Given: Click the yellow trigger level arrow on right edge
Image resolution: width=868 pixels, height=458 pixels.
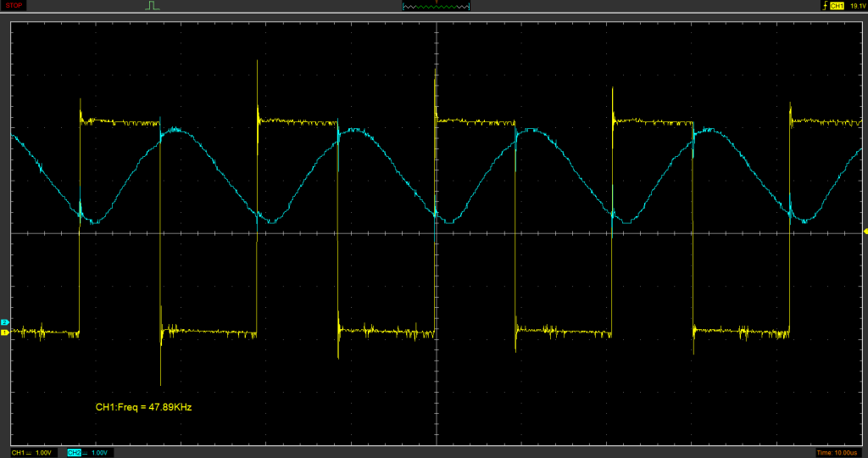Looking at the screenshot, I should (x=864, y=231).
